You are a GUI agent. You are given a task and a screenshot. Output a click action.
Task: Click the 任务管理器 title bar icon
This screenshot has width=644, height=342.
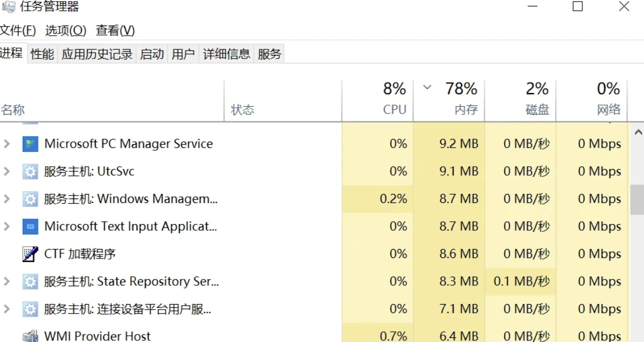click(7, 7)
